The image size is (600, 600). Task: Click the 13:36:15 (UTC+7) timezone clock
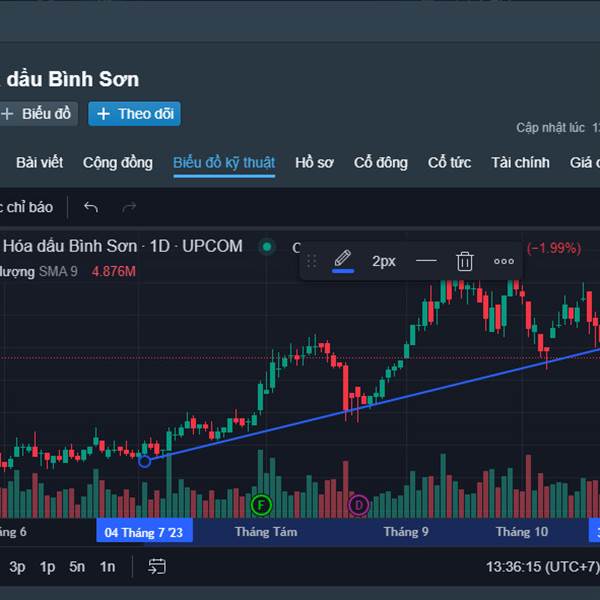[x=543, y=567]
